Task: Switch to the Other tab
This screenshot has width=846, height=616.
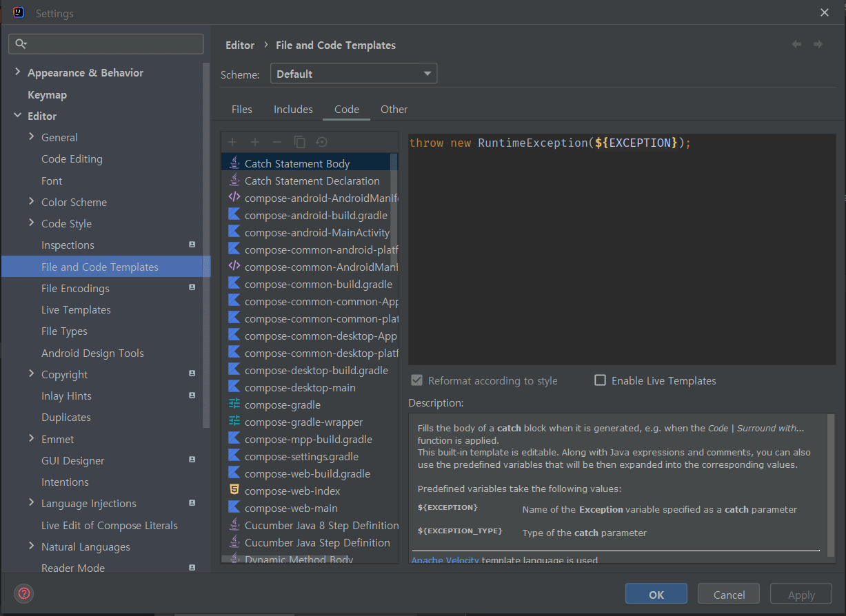Action: click(x=394, y=109)
